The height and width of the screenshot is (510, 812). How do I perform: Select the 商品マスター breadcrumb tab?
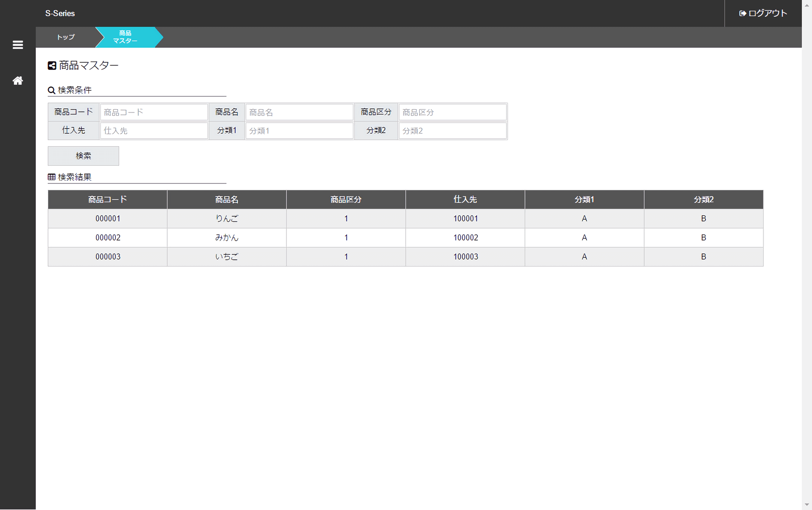126,37
